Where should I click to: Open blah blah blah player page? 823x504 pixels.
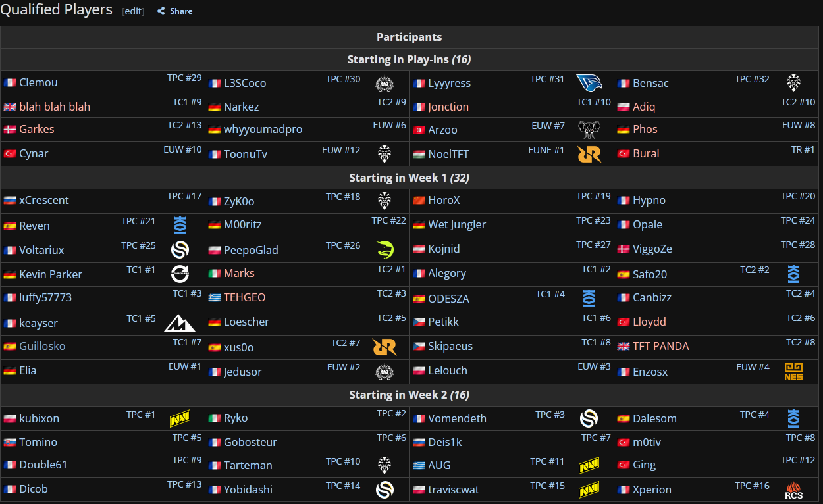coord(55,107)
